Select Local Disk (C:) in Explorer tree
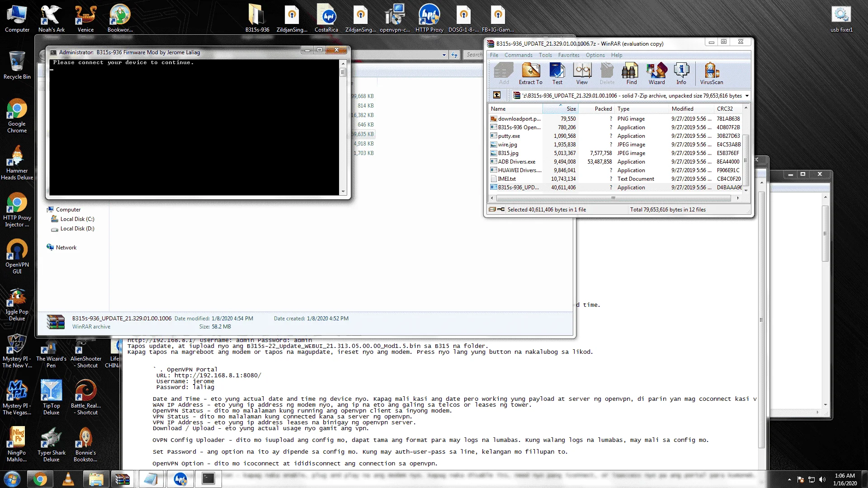Screen dimensions: 868x488 77,219
